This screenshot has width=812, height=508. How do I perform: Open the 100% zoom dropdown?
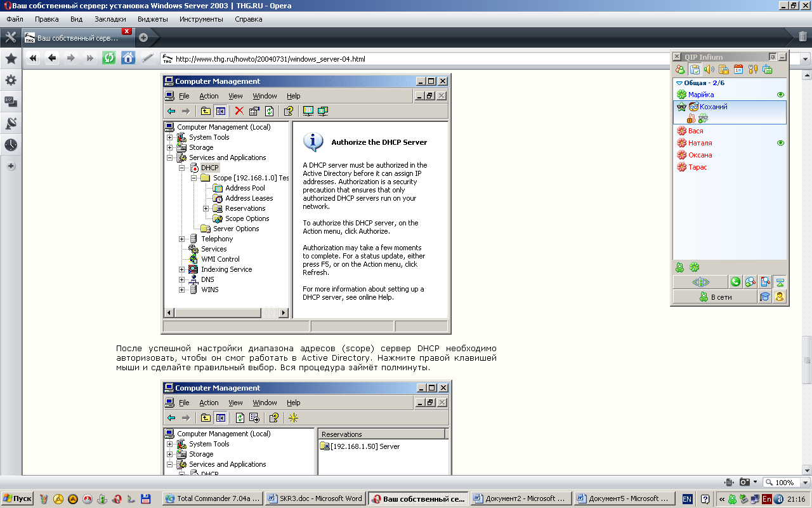click(786, 483)
